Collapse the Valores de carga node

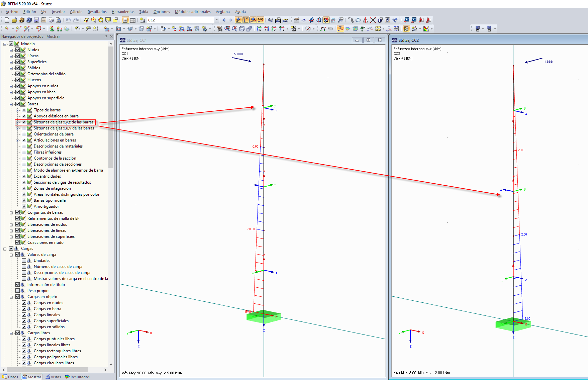11,255
